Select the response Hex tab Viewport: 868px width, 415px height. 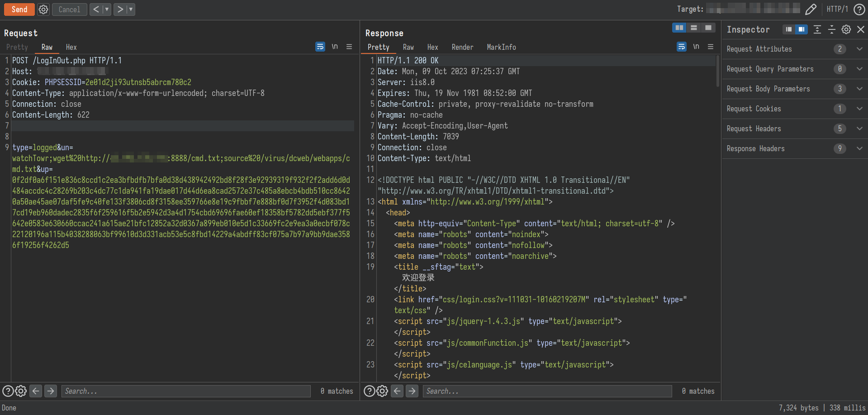pos(433,47)
